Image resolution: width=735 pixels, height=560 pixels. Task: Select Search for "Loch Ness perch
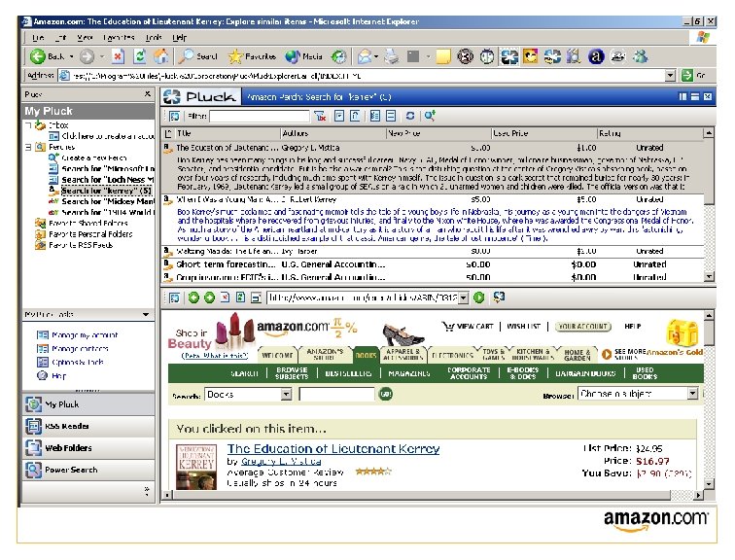[x=108, y=180]
